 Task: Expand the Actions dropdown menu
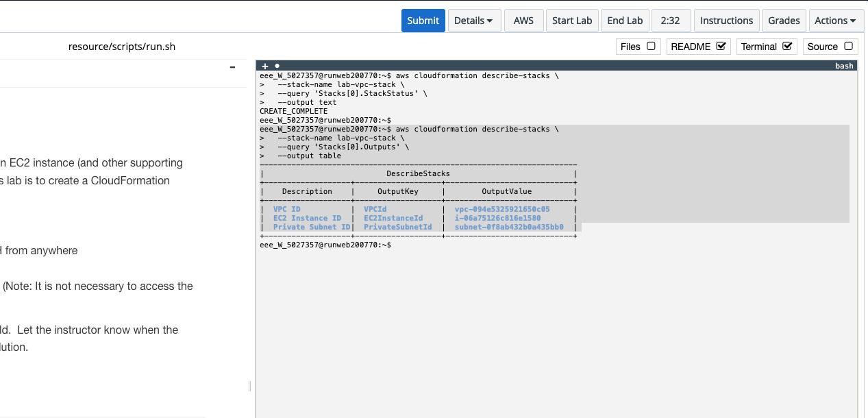click(x=834, y=21)
